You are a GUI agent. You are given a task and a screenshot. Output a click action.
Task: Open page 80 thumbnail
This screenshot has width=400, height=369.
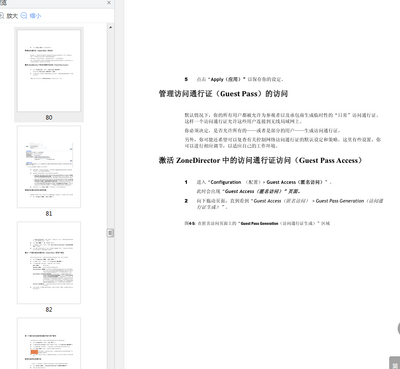tap(49, 70)
